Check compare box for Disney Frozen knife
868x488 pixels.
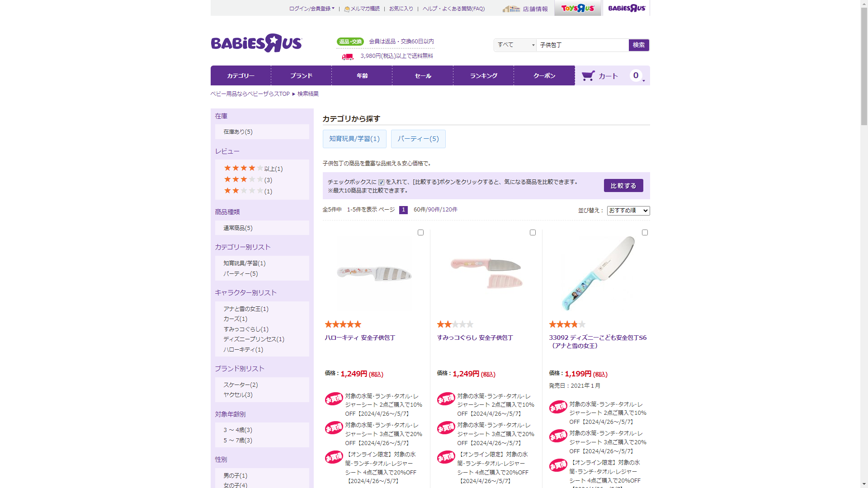pyautogui.click(x=645, y=233)
